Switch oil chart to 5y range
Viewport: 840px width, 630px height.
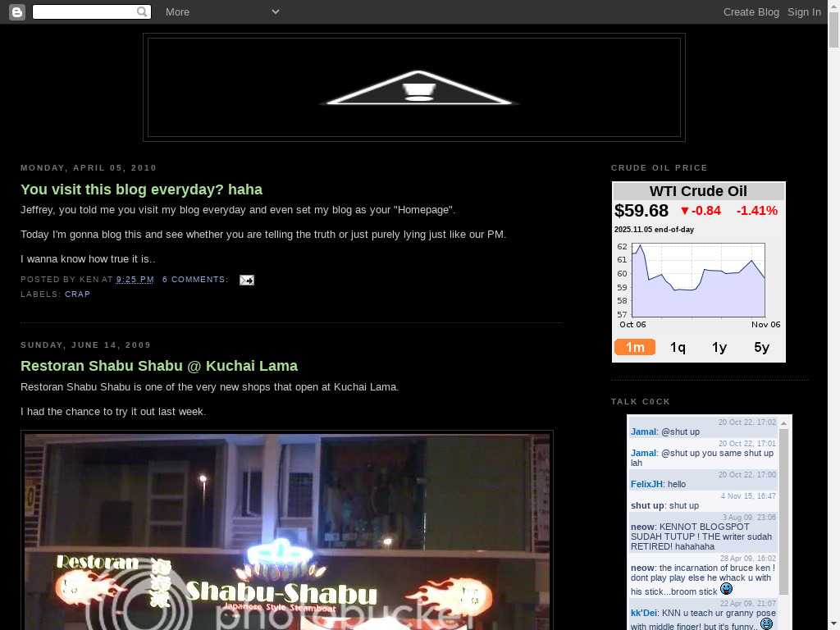click(x=762, y=347)
